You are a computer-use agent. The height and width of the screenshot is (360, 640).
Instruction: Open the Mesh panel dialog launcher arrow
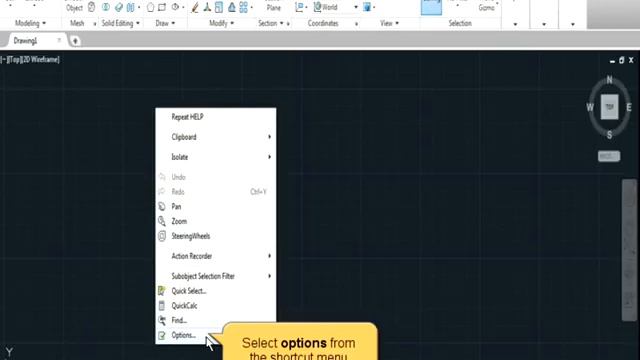pos(95,24)
